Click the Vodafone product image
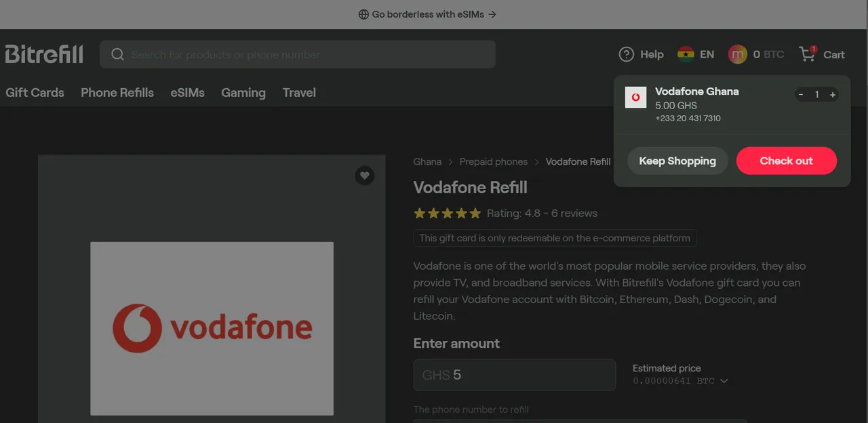Viewport: 868px width, 423px height. [x=212, y=328]
